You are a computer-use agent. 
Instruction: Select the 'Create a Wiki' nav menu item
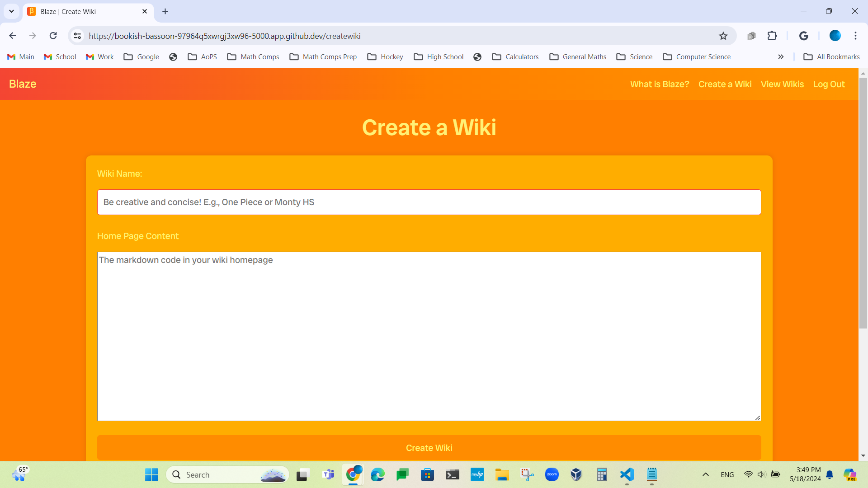(725, 84)
